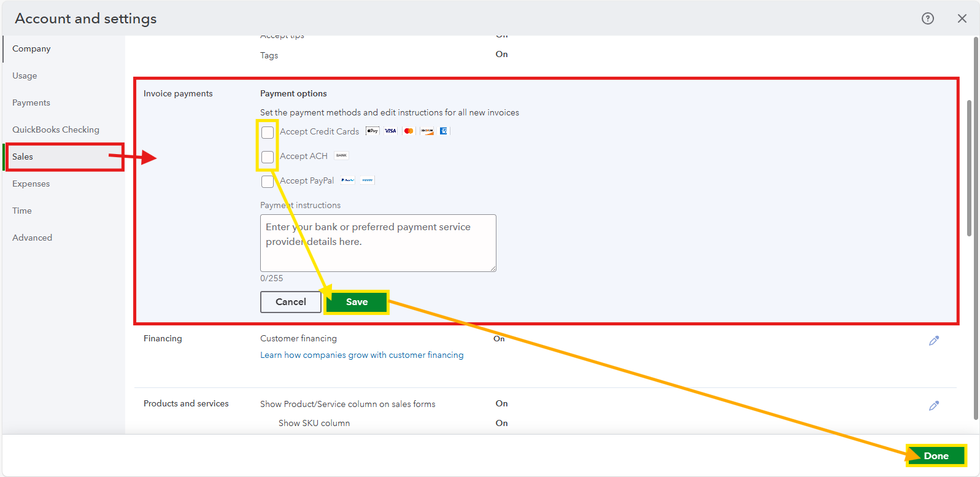Check the Accept PayPal checkbox
The height and width of the screenshot is (477, 980).
(x=268, y=181)
